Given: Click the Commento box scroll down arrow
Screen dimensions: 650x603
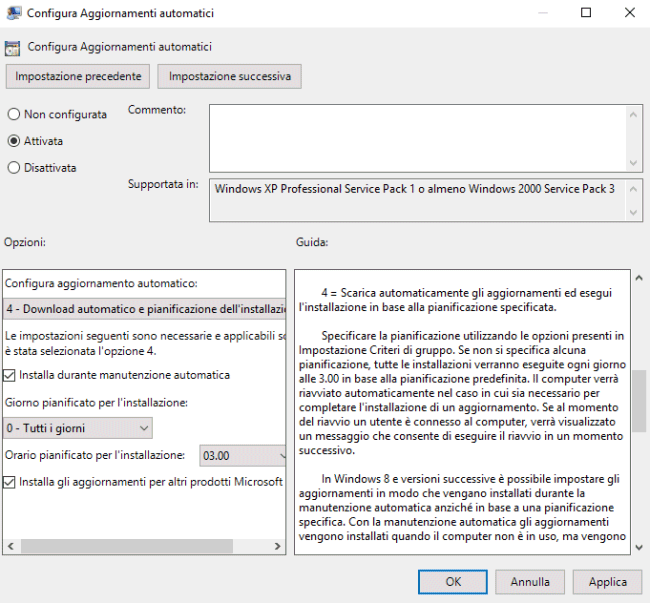Looking at the screenshot, I should tap(633, 163).
